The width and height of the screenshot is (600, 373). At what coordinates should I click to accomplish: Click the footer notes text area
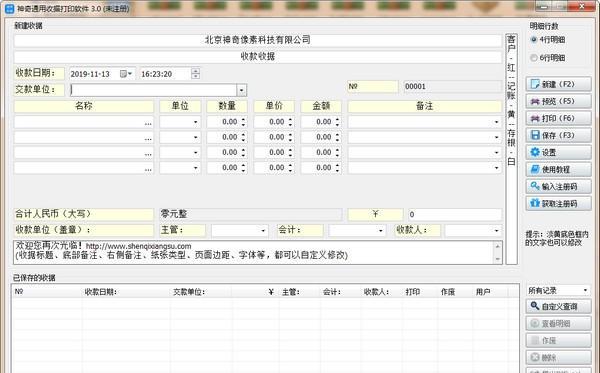(253, 252)
